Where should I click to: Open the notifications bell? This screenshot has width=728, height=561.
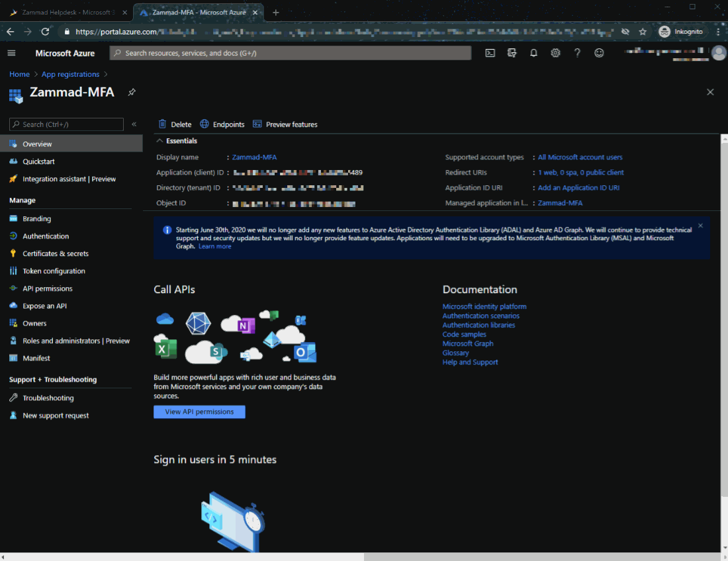coord(533,53)
